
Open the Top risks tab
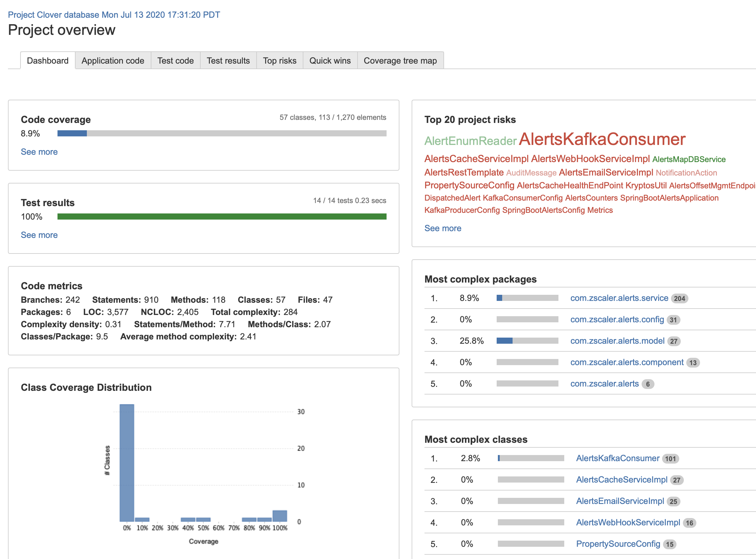(x=280, y=61)
